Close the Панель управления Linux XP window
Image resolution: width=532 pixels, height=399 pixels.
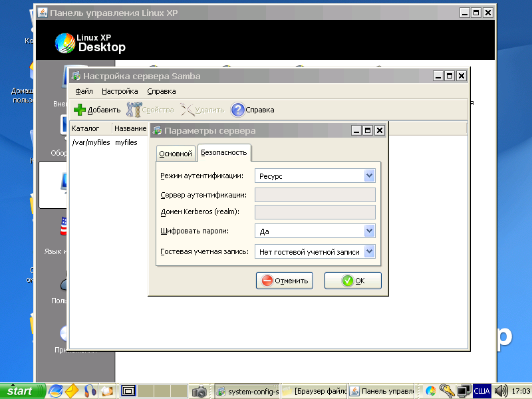coord(488,13)
